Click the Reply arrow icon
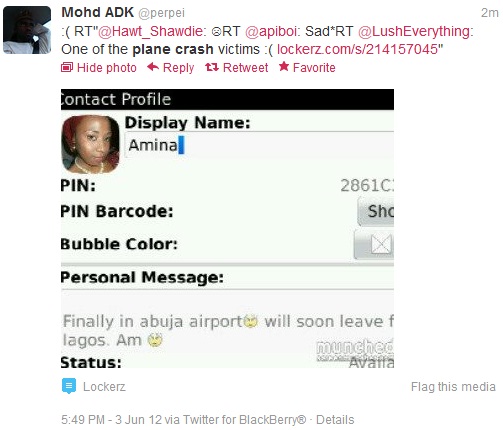Screen dimensions: 503x430 pyautogui.click(x=153, y=67)
